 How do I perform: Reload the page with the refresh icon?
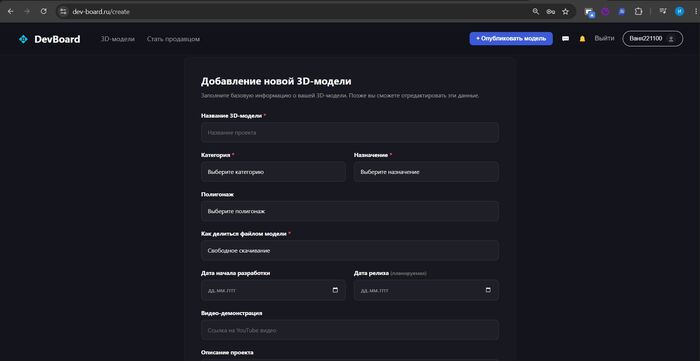point(44,12)
